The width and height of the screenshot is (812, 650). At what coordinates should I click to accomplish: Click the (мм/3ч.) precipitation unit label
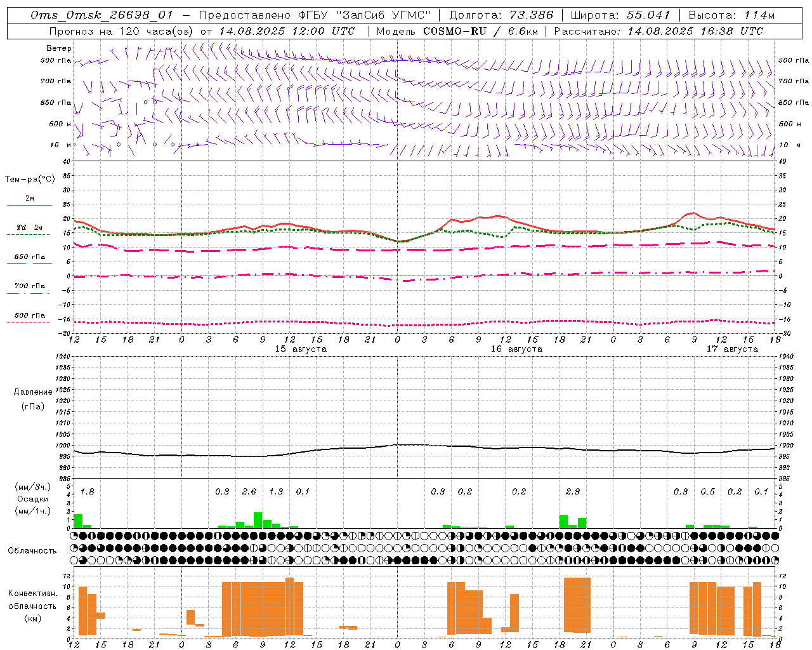33,487
